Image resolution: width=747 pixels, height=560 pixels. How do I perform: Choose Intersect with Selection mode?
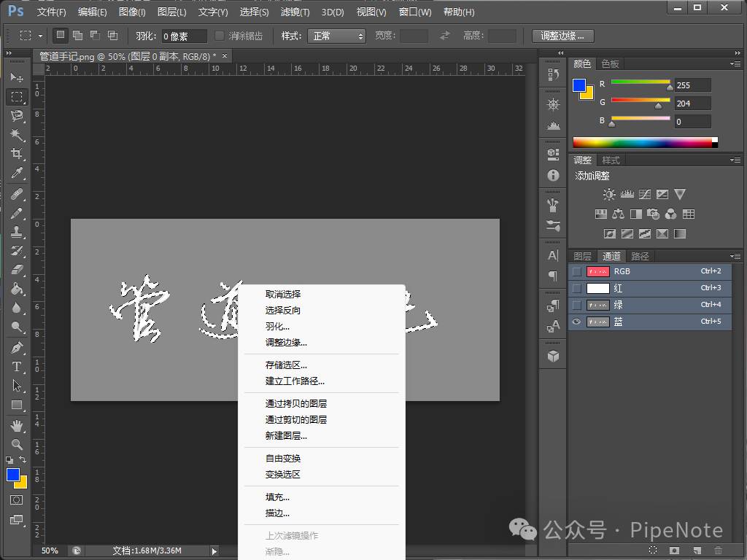[x=112, y=35]
